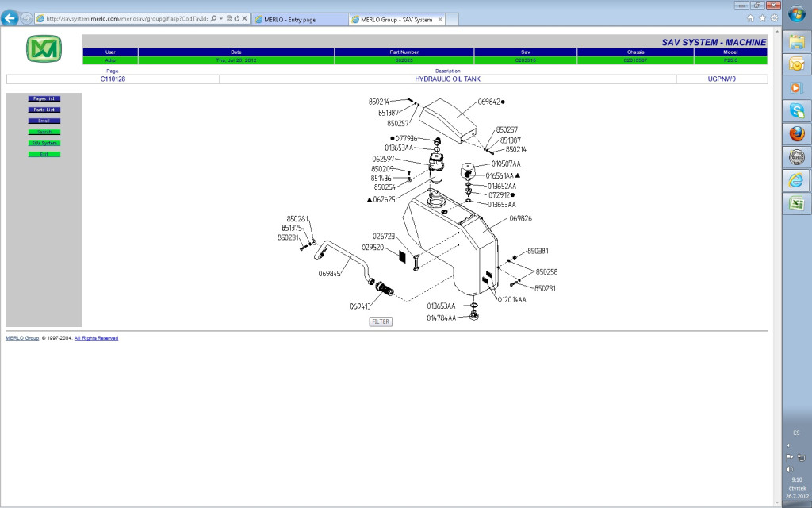Select part label 077936 on diagram
The image size is (812, 508).
tap(407, 138)
